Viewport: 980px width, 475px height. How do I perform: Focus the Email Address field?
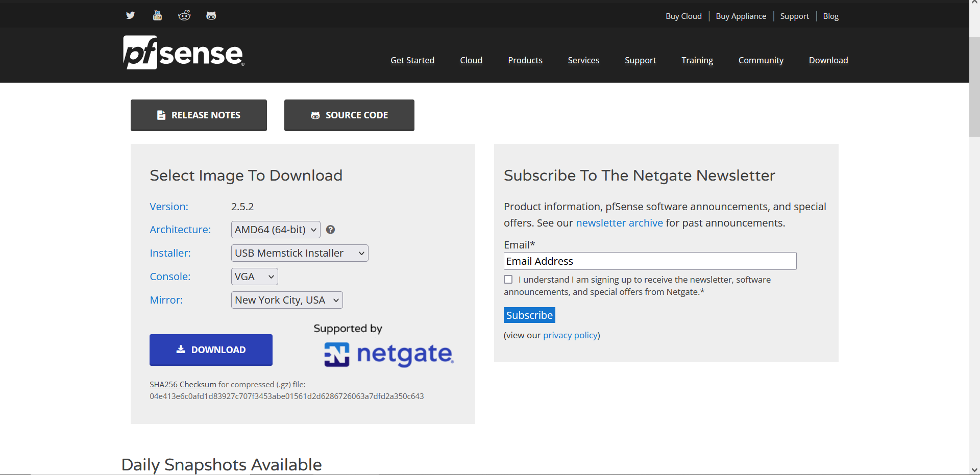coord(650,261)
